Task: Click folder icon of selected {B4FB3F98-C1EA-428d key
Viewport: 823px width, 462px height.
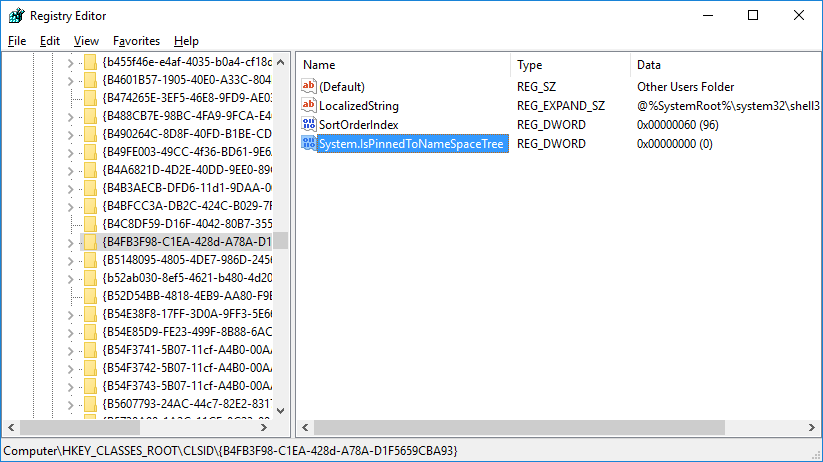Action: pyautogui.click(x=90, y=242)
